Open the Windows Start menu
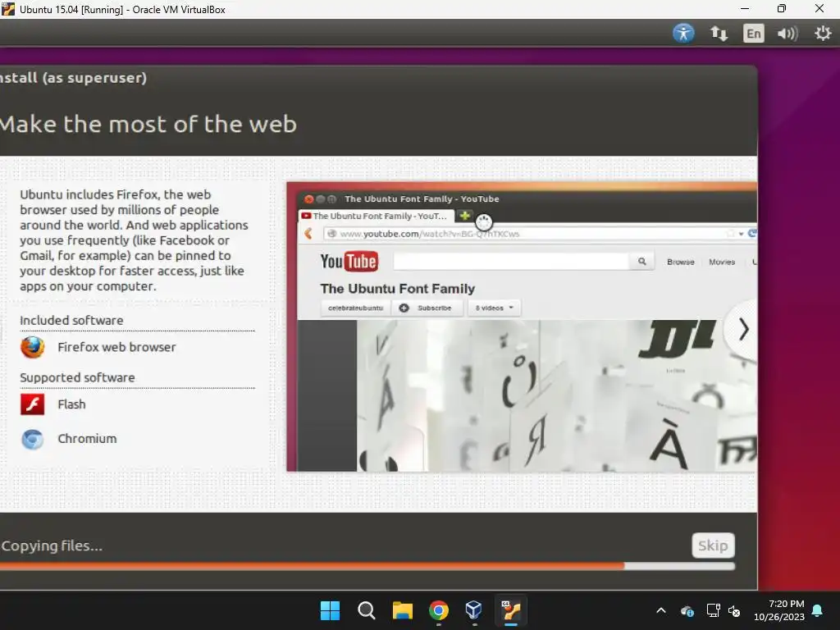 point(330,610)
